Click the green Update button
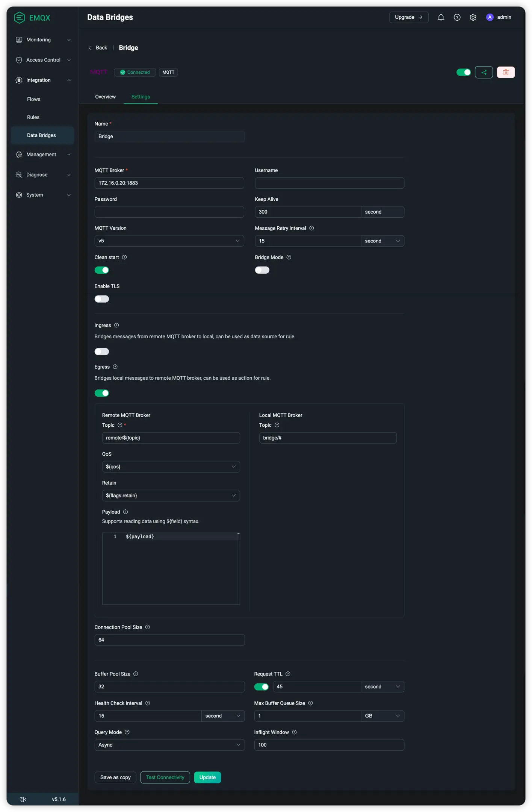The height and width of the screenshot is (812, 532). [x=207, y=777]
